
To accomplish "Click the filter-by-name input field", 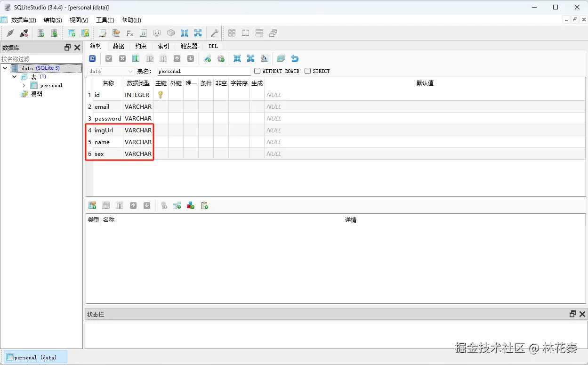I will click(41, 59).
